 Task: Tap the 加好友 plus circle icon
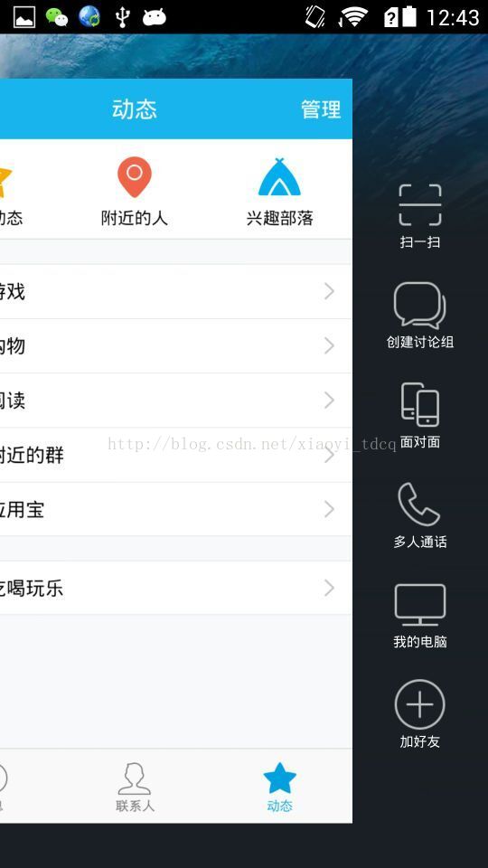(x=420, y=704)
